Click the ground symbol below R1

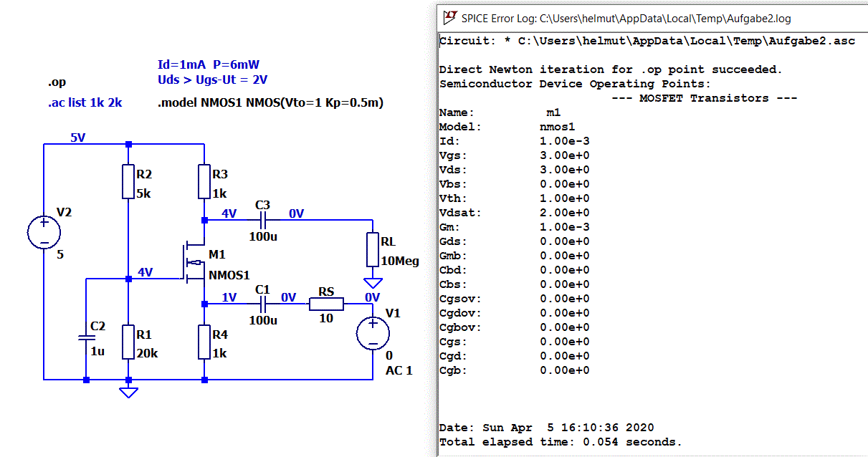(x=128, y=390)
